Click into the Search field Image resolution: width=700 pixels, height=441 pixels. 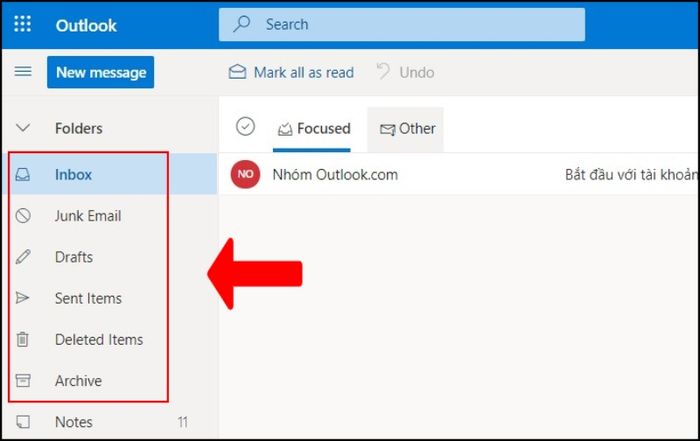click(x=402, y=25)
